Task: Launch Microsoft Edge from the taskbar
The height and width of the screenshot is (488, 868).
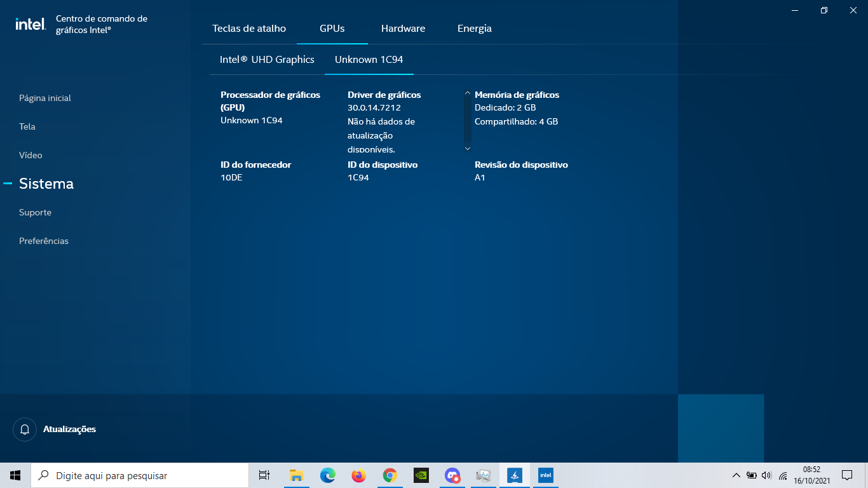Action: 327,475
